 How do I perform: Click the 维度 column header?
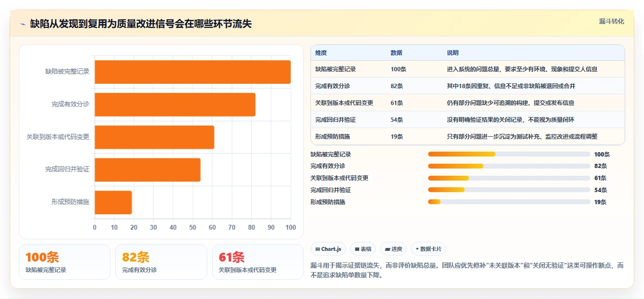321,53
